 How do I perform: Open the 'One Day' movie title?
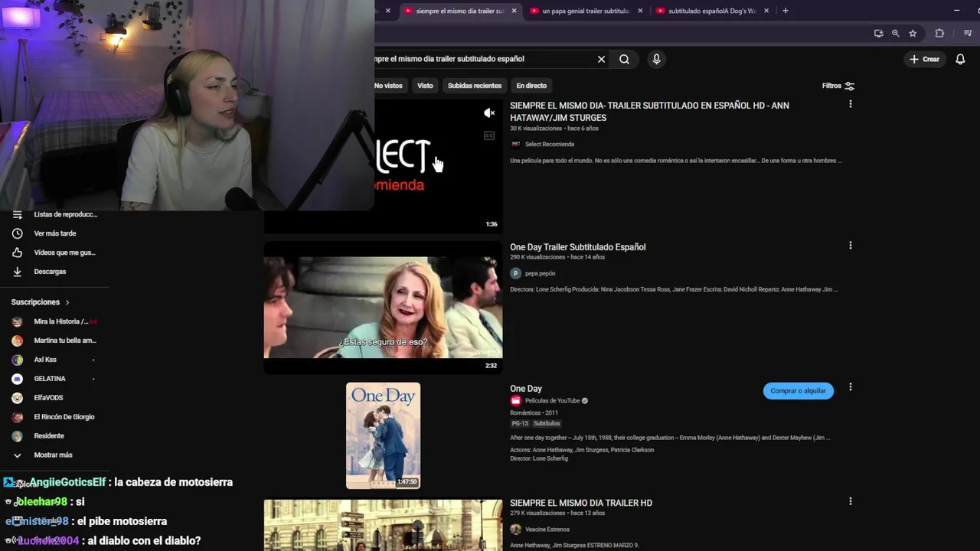coord(526,389)
